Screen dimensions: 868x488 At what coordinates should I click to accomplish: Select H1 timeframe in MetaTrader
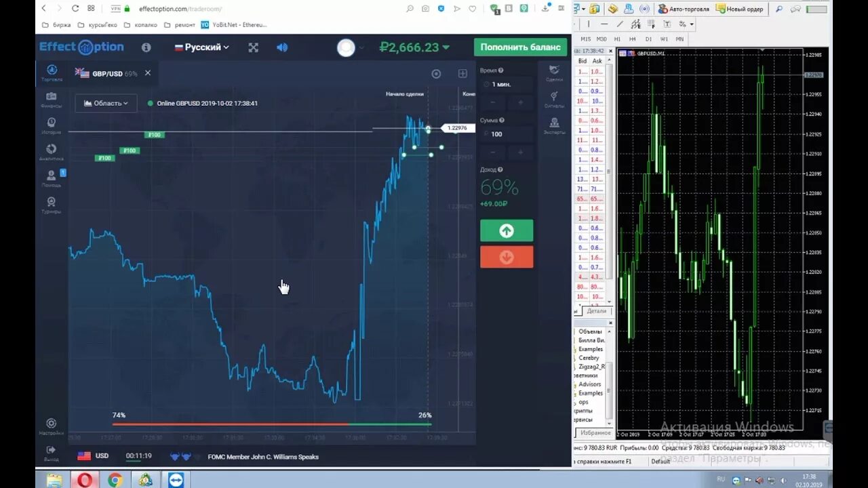(617, 39)
